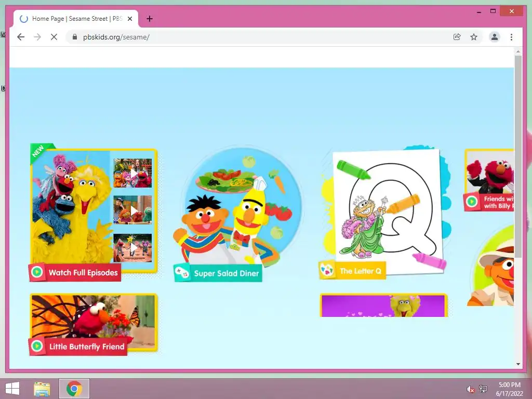532x399 pixels.
Task: Open the Windows Start menu
Action: [x=12, y=389]
